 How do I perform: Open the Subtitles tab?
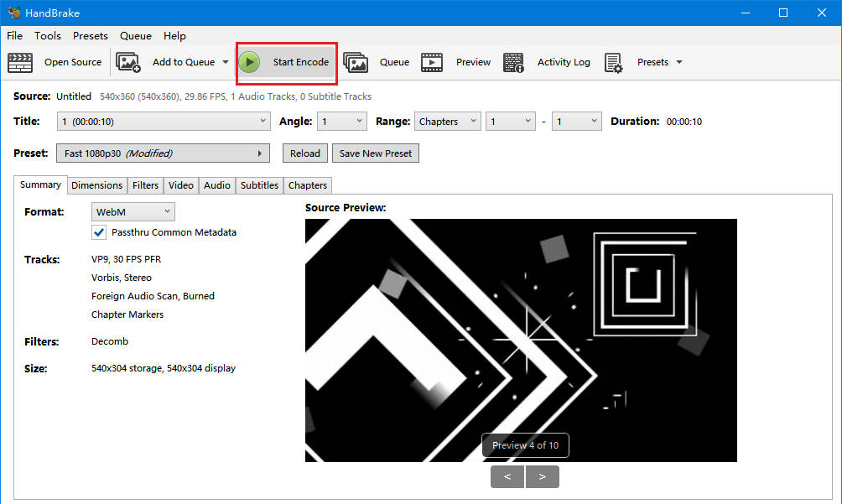259,185
